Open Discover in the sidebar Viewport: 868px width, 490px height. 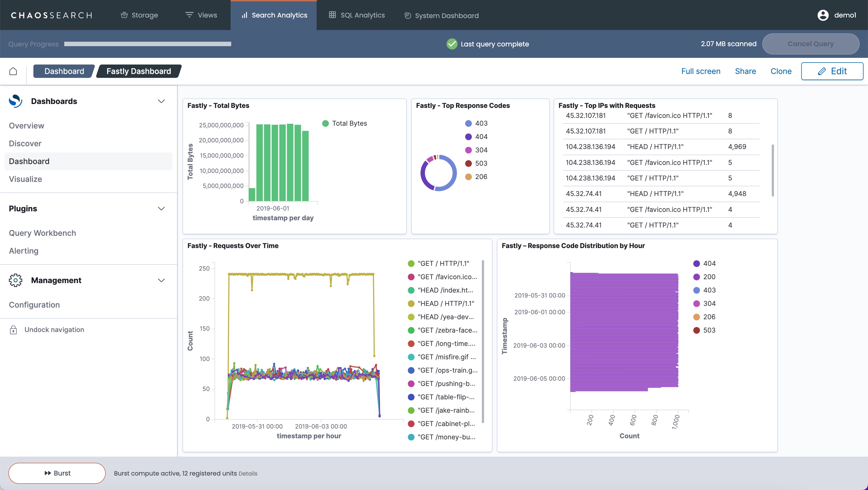25,143
